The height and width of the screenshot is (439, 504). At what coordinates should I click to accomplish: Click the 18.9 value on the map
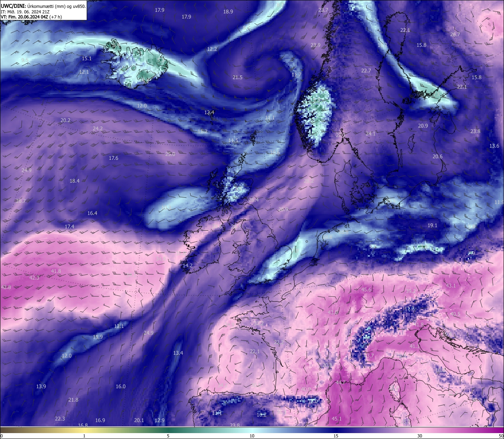pos(228,12)
